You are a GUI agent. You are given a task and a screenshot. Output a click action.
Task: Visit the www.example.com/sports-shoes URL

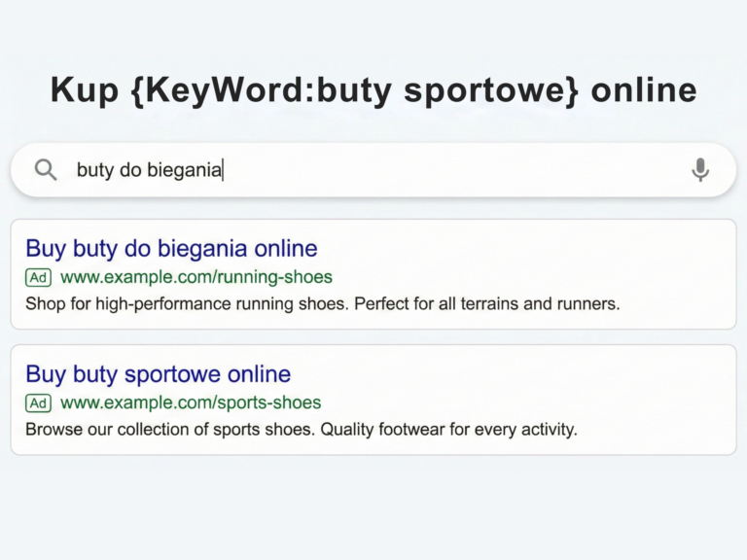tap(190, 402)
